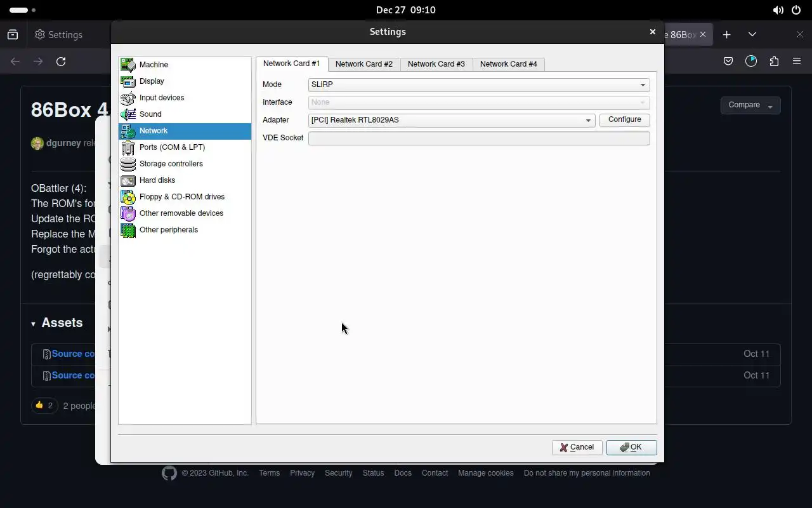Click the Input devices icon
The image size is (812, 508).
pyautogui.click(x=128, y=98)
